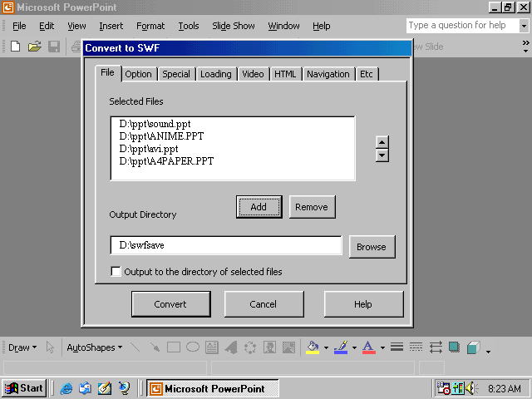Viewport: 532px width, 399px height.
Task: Click the Cancel button
Action: click(x=264, y=304)
